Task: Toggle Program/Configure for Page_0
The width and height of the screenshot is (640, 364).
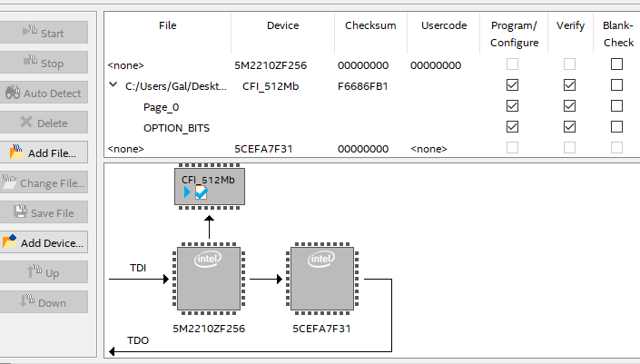Action: click(x=512, y=105)
